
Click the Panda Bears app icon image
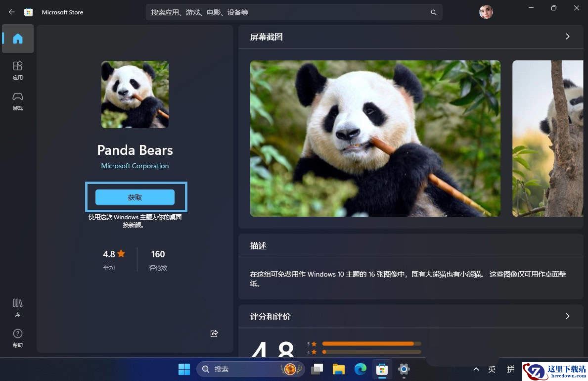click(x=135, y=95)
